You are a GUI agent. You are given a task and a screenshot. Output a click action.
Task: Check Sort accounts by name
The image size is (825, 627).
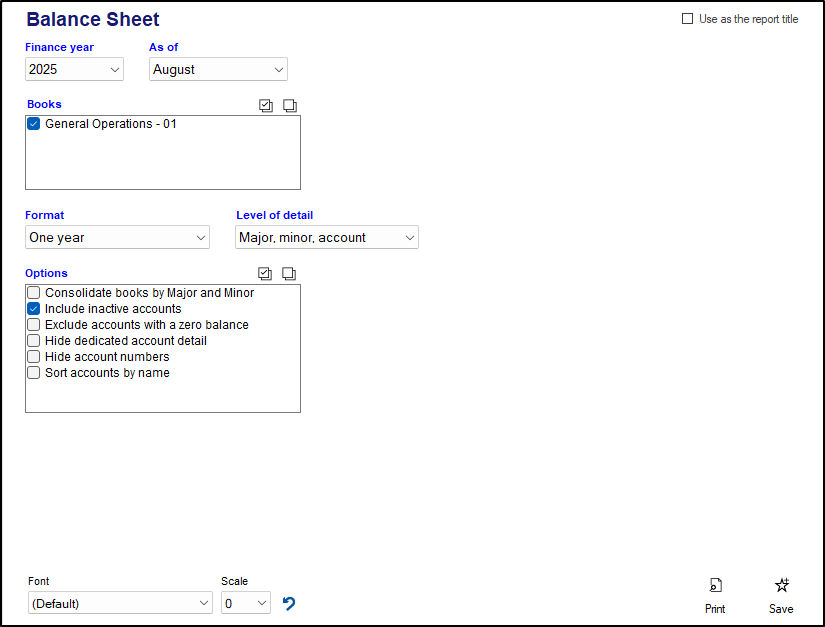34,373
